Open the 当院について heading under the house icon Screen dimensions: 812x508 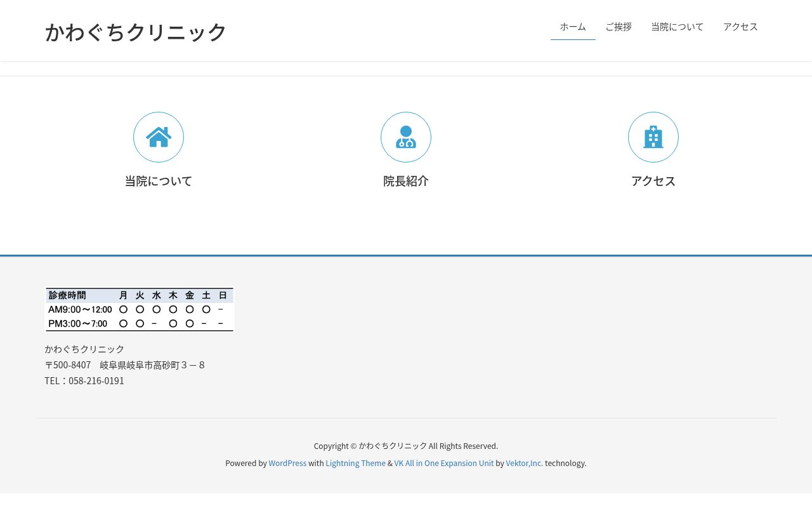tap(159, 181)
